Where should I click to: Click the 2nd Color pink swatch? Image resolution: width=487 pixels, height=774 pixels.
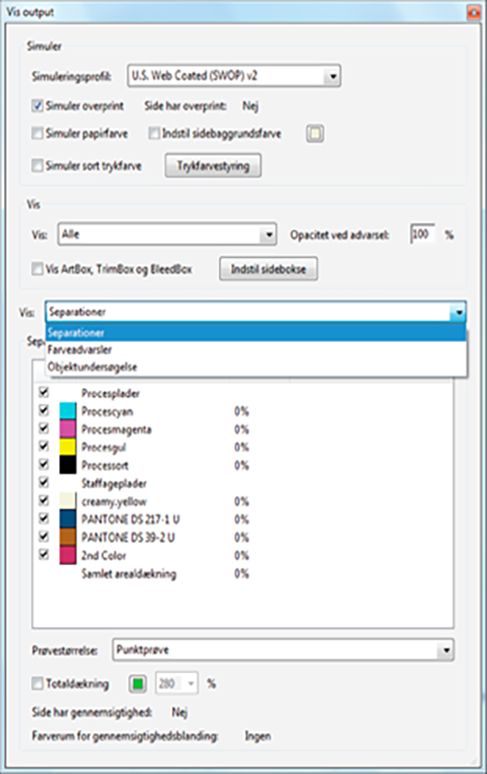(68, 555)
